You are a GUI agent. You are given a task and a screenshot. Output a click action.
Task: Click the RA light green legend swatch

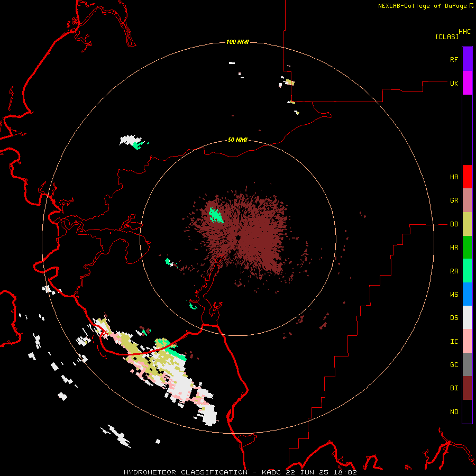pos(467,271)
